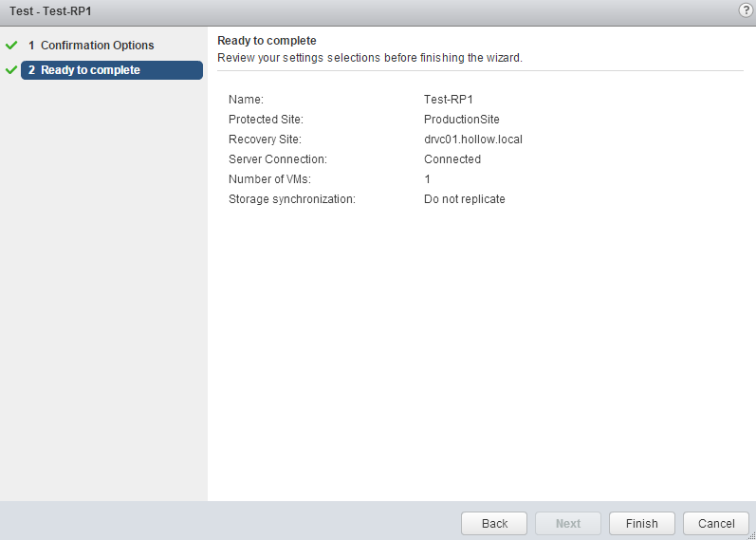Click the bold Ready to complete heading

coord(267,41)
